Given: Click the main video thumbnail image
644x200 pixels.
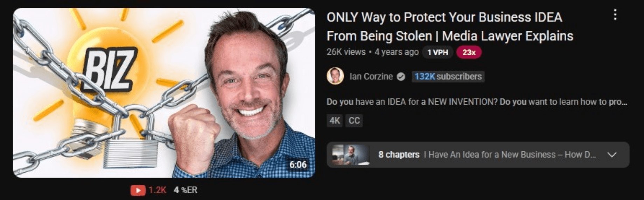Looking at the screenshot, I should tap(164, 93).
